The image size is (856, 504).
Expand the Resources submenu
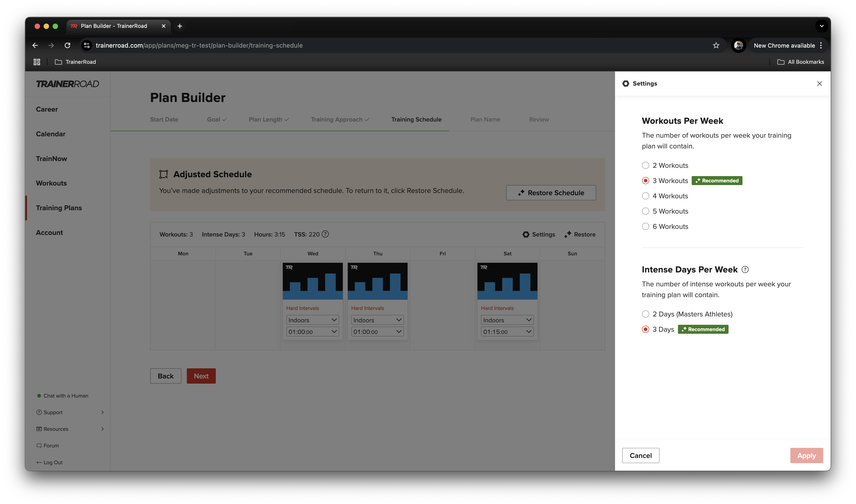pyautogui.click(x=70, y=429)
